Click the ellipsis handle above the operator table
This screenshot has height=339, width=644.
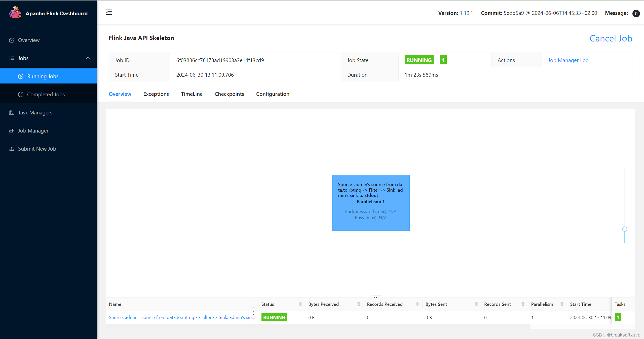(376, 298)
